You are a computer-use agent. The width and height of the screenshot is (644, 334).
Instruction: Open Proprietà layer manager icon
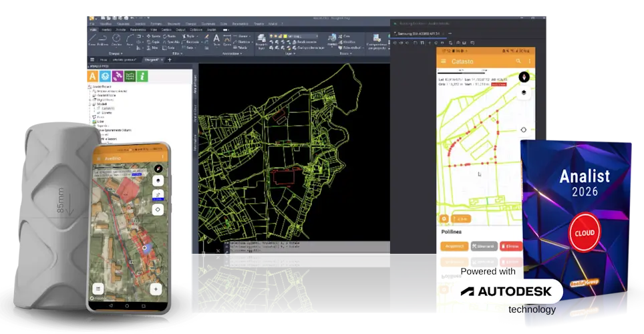(x=261, y=42)
